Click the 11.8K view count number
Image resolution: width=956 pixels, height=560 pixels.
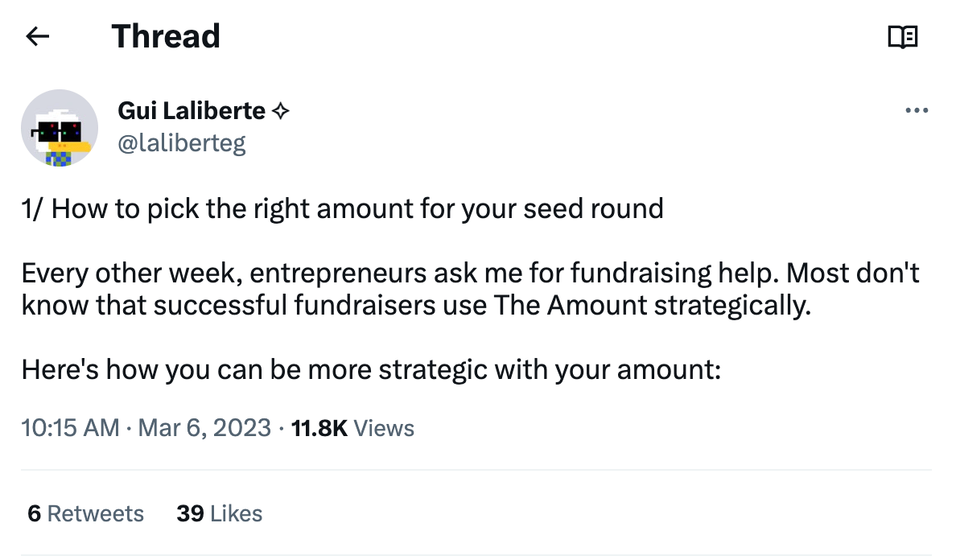tap(319, 428)
